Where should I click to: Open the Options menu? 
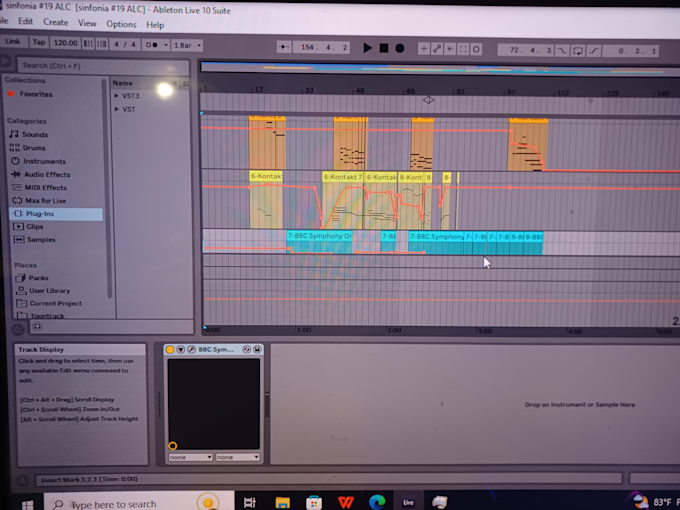121,24
